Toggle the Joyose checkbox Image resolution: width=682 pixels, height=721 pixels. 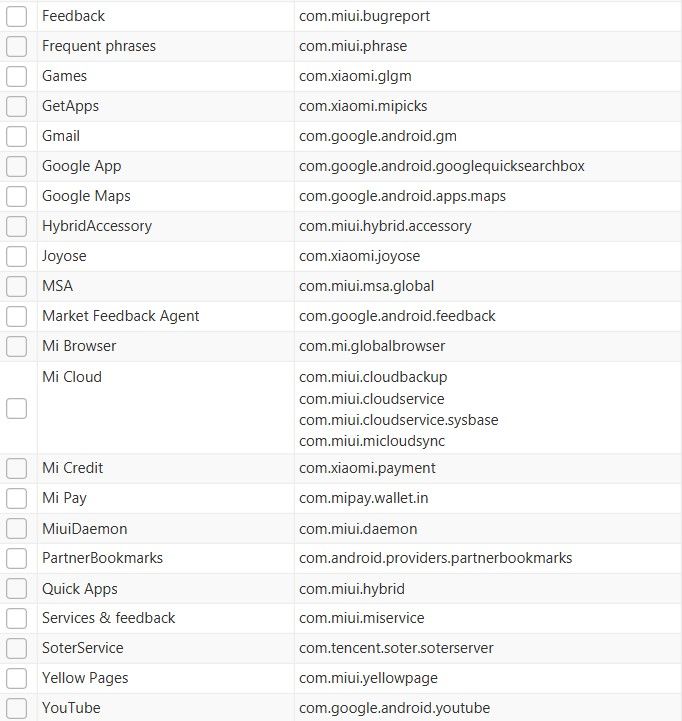[17, 257]
